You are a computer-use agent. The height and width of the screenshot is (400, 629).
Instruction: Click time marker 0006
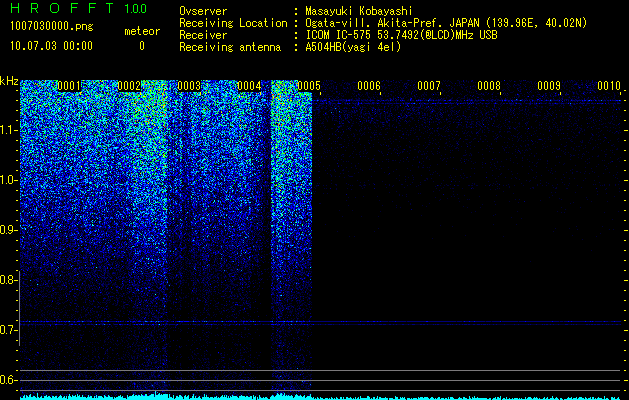pos(369,86)
